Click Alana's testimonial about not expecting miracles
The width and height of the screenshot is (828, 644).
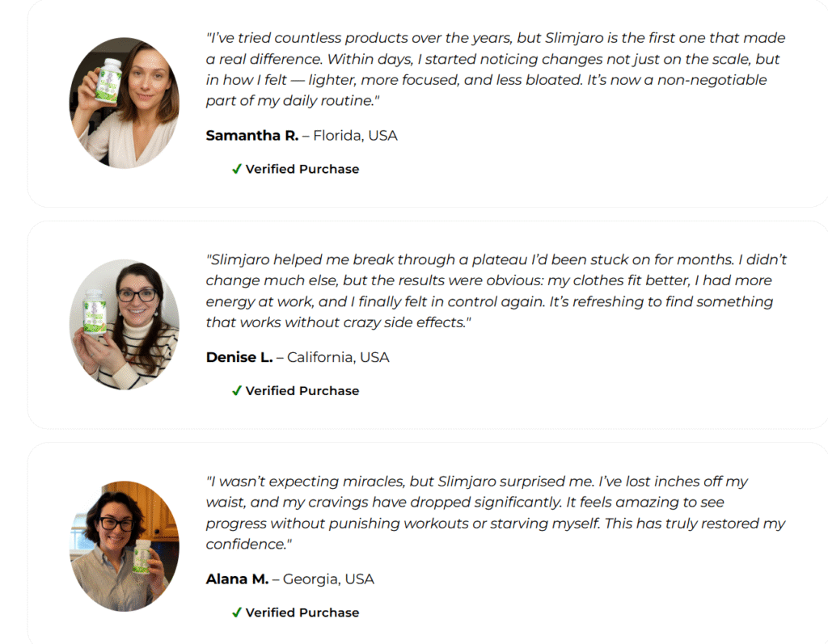(x=496, y=512)
